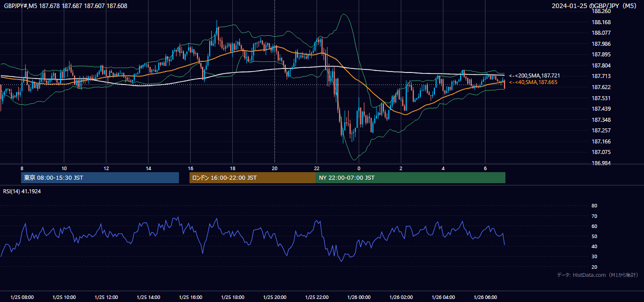Click price axis value 186.984
This screenshot has height=302, width=644.
601,163
